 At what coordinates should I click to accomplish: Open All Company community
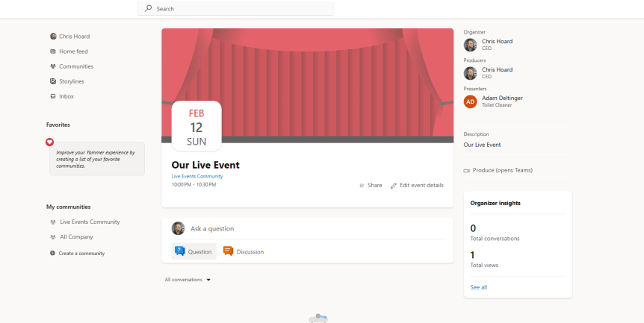[76, 236]
